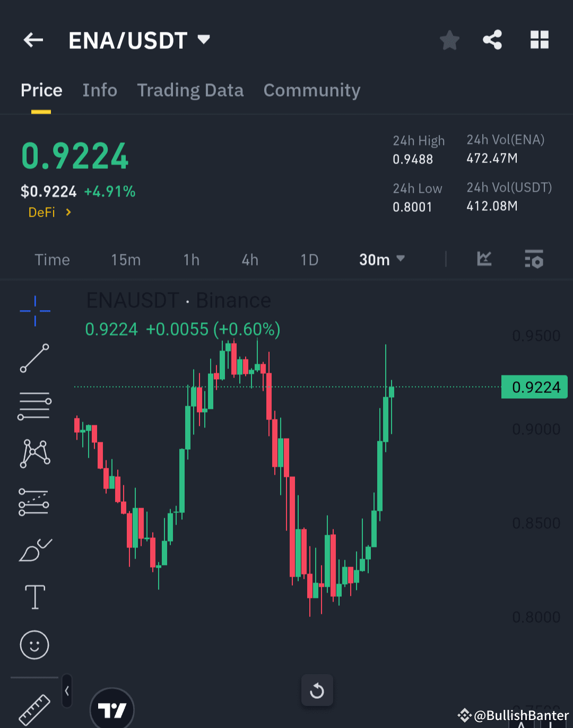
Task: Switch to the Trading Data tab
Action: click(x=190, y=90)
